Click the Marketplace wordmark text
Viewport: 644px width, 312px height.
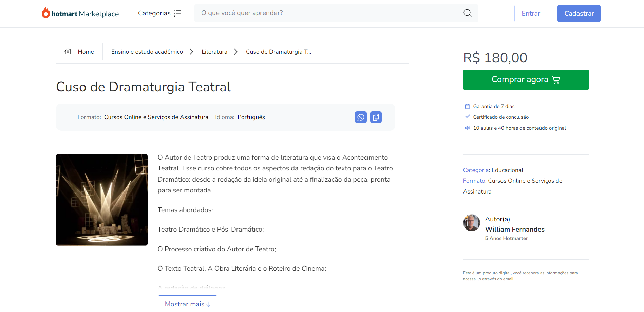pos(99,14)
